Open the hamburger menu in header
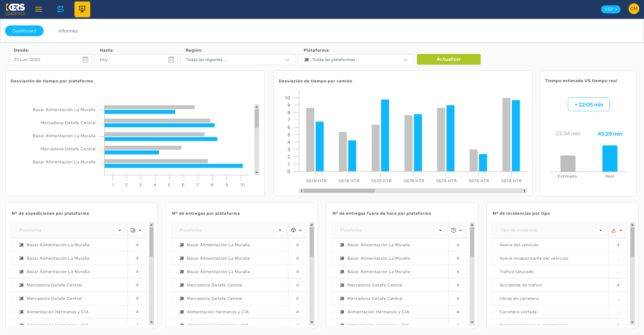The image size is (644, 335). click(x=39, y=9)
